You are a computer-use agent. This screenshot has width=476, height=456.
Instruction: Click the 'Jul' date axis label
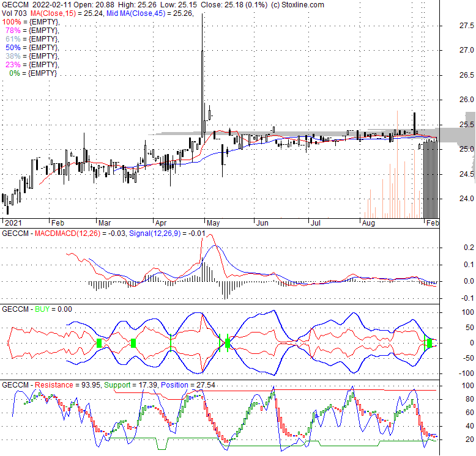tap(316, 223)
